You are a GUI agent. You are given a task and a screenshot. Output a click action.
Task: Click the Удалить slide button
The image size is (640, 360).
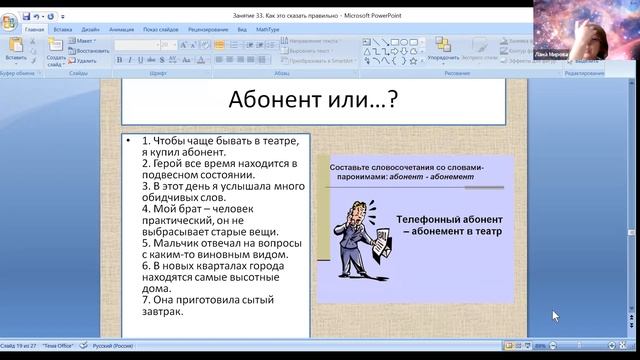[82, 61]
